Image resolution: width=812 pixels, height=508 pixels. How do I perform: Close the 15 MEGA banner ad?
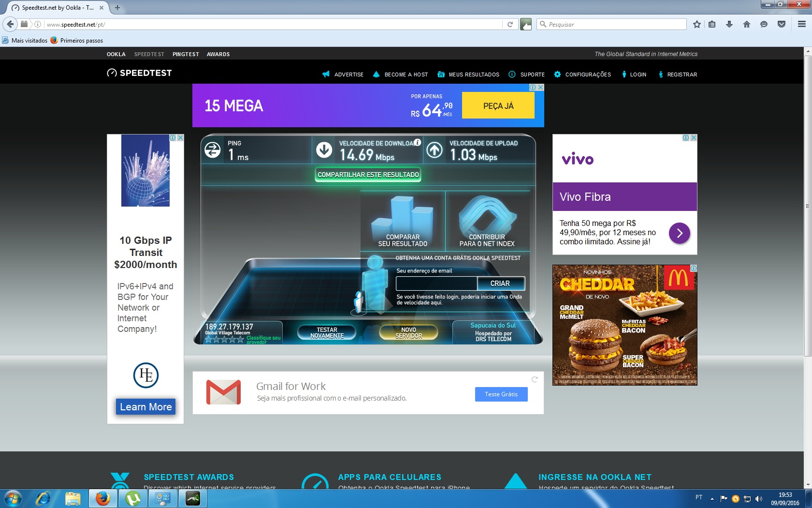coord(540,88)
